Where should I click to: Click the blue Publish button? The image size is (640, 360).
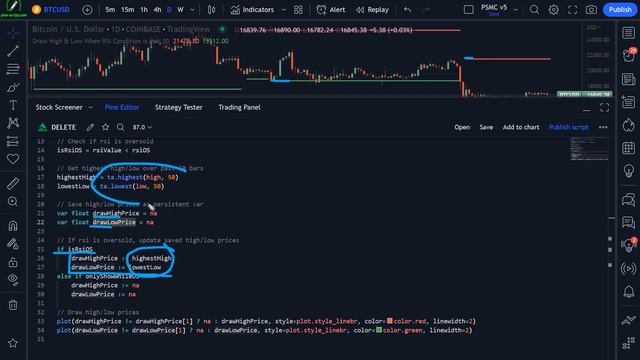point(620,10)
